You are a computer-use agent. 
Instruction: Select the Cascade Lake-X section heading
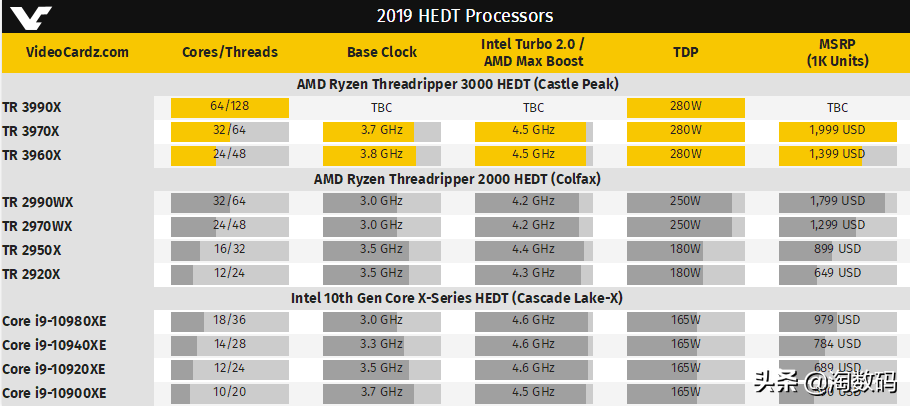click(457, 299)
